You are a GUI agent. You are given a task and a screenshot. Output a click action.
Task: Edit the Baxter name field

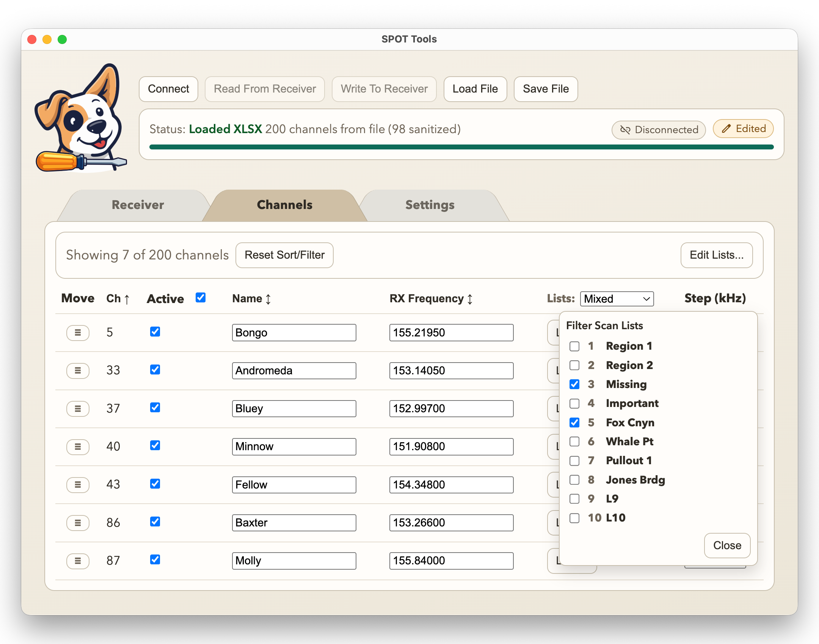pyautogui.click(x=294, y=523)
